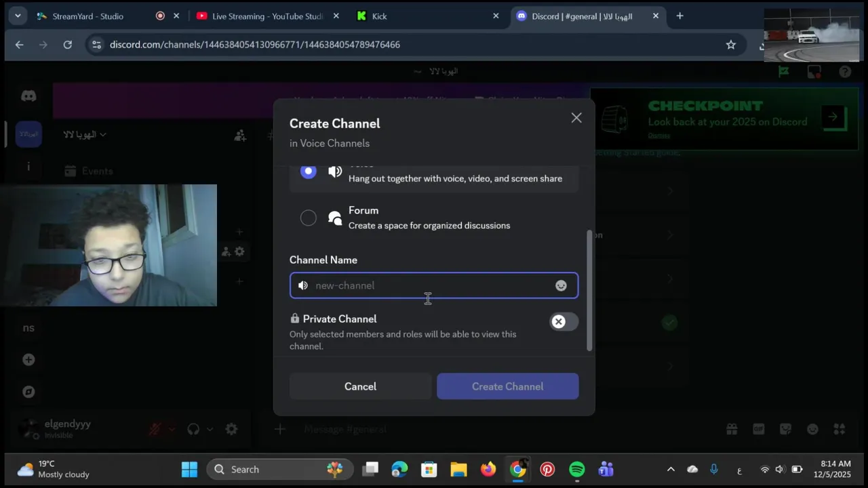Screen dimensions: 868x488
Task: Click the message attachment plus button
Action: tap(280, 429)
